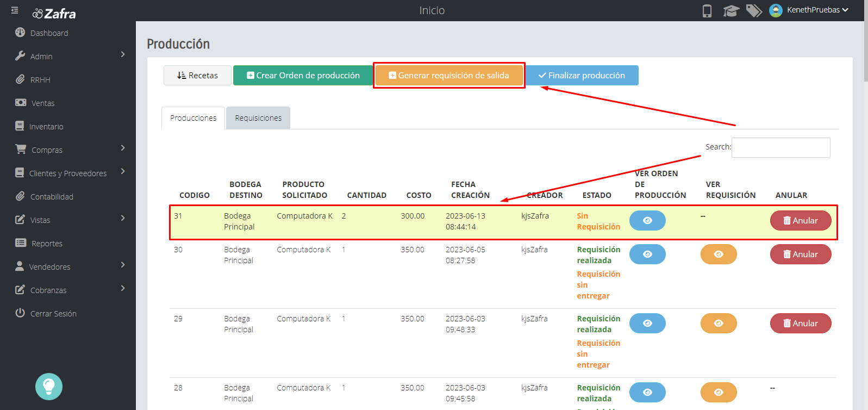
Task: View production order for code 31
Action: [x=647, y=220]
